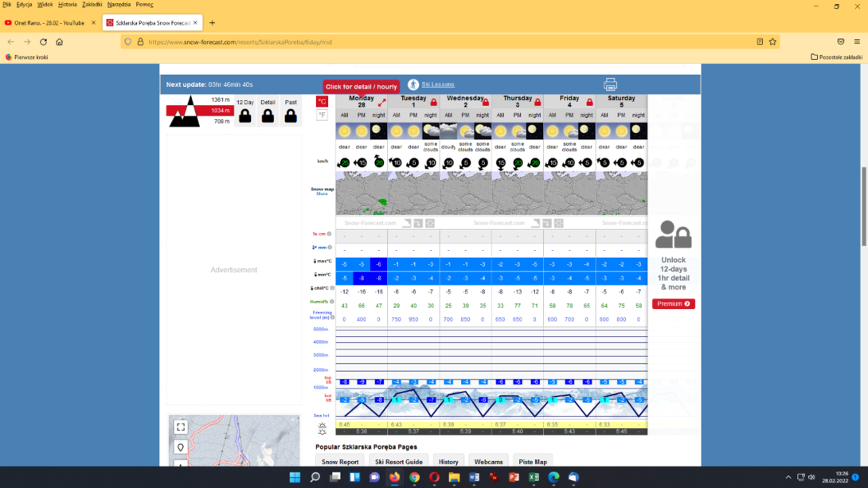The width and height of the screenshot is (868, 488).
Task: Open the locked Past weather view
Action: click(291, 111)
